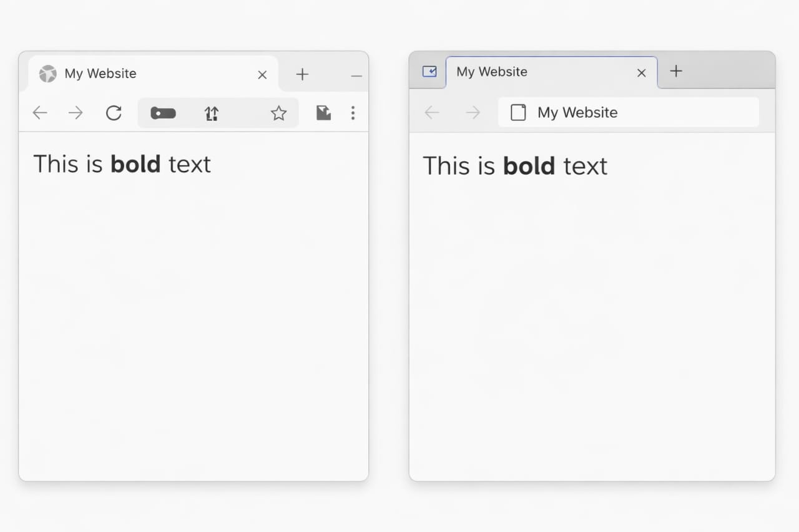Bookmark the page with the star icon

point(278,113)
